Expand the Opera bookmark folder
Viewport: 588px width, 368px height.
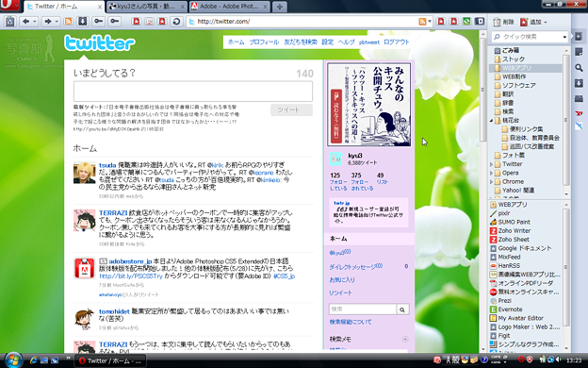pos(491,173)
